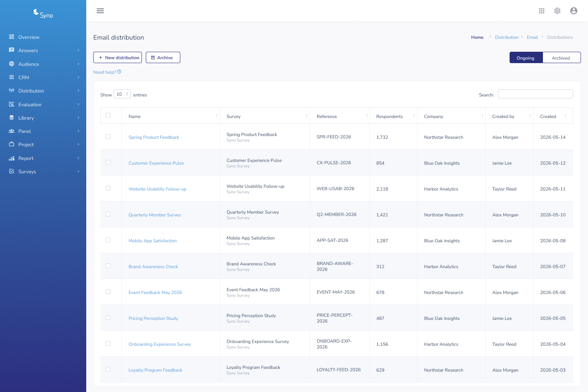588x392 pixels.
Task: Expand the Answers menu chevron
Action: [x=78, y=50]
